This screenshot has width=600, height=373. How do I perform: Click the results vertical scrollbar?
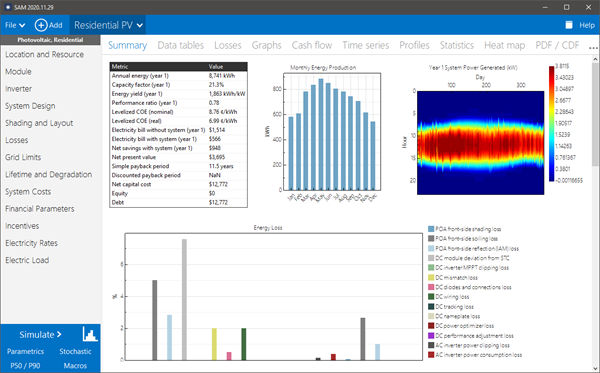coord(595,115)
